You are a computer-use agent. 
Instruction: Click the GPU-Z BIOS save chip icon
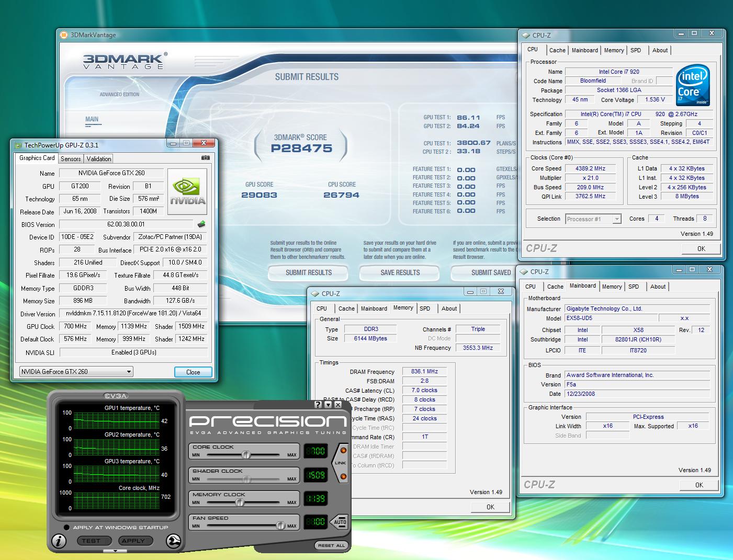coord(201,224)
